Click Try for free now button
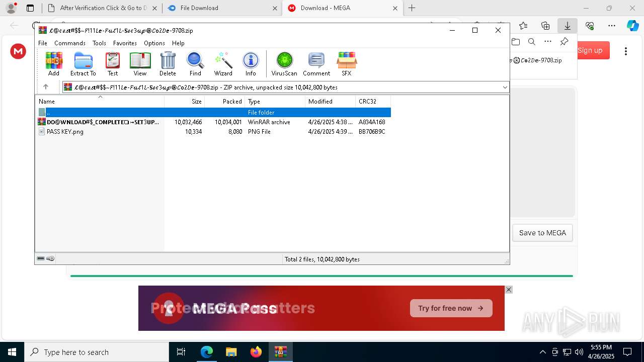This screenshot has width=644, height=362. 451,308
